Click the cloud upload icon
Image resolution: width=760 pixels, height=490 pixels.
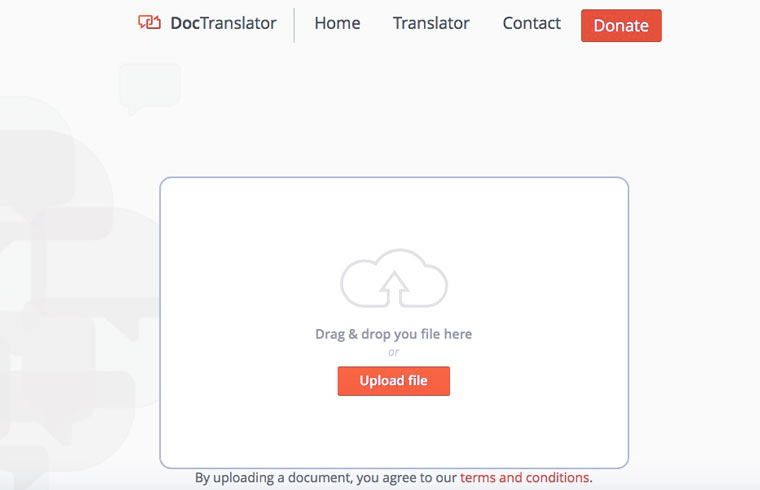click(x=394, y=279)
